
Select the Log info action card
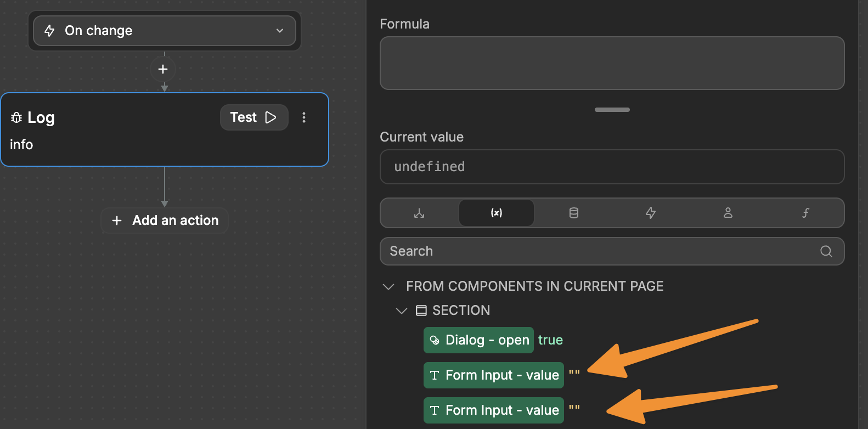click(x=110, y=144)
